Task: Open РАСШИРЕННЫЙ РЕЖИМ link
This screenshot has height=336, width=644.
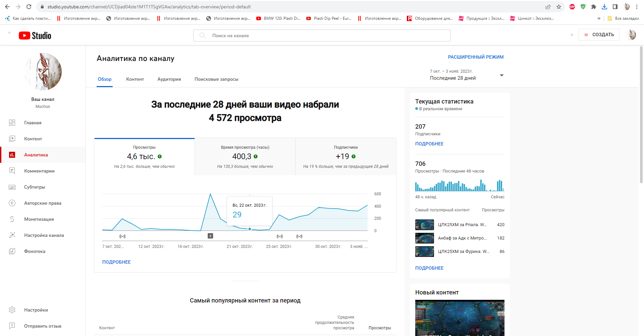Action: pos(476,57)
